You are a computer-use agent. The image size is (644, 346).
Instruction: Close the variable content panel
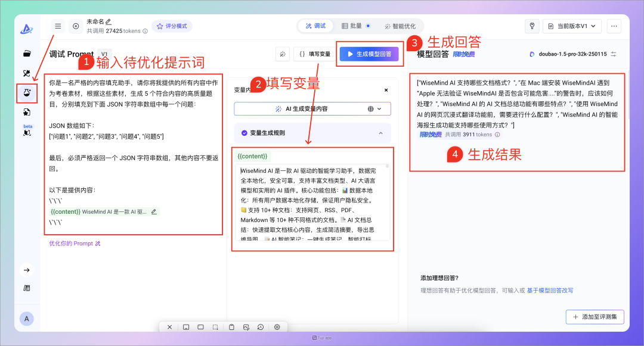pyautogui.click(x=386, y=90)
